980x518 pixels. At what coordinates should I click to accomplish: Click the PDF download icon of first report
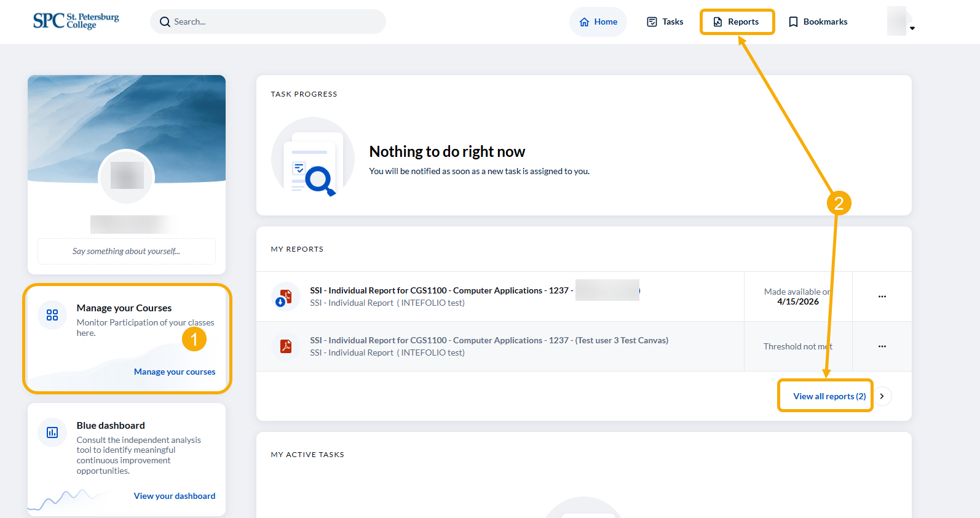tap(285, 297)
